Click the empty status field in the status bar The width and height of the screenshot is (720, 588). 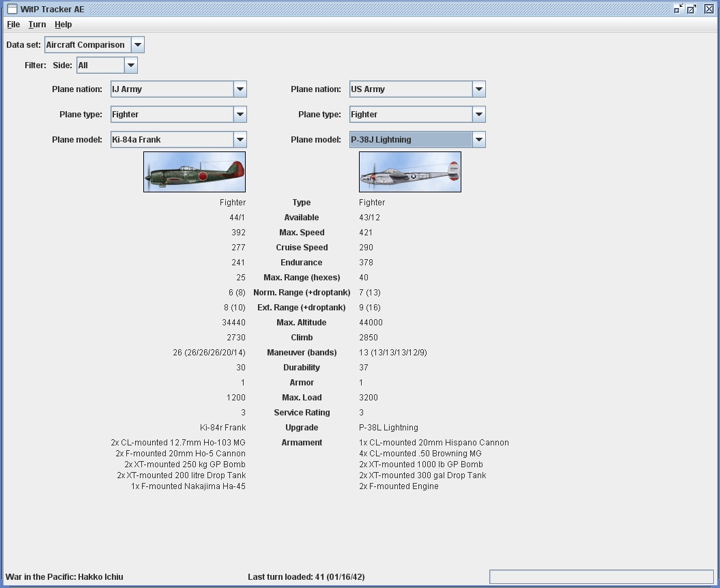(601, 577)
